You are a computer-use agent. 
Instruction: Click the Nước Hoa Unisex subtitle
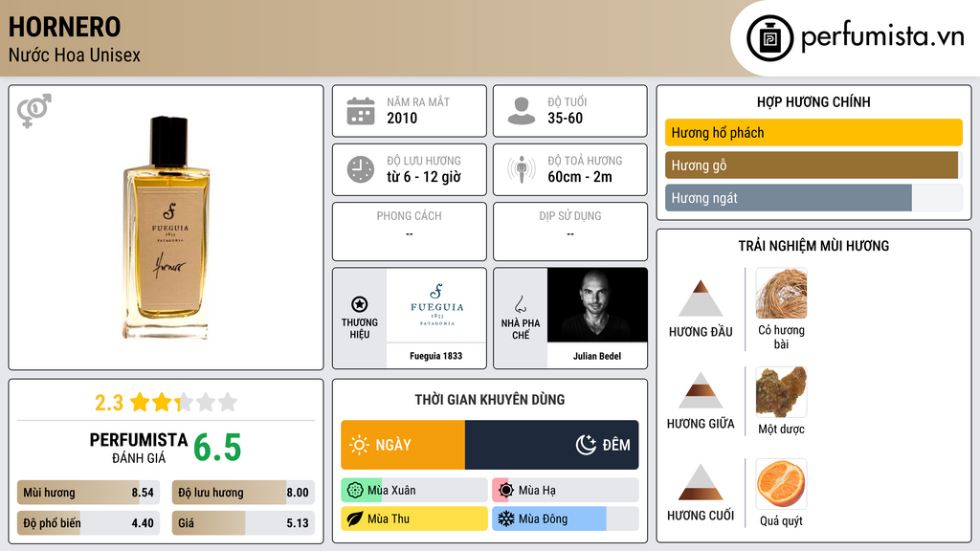click(x=75, y=55)
